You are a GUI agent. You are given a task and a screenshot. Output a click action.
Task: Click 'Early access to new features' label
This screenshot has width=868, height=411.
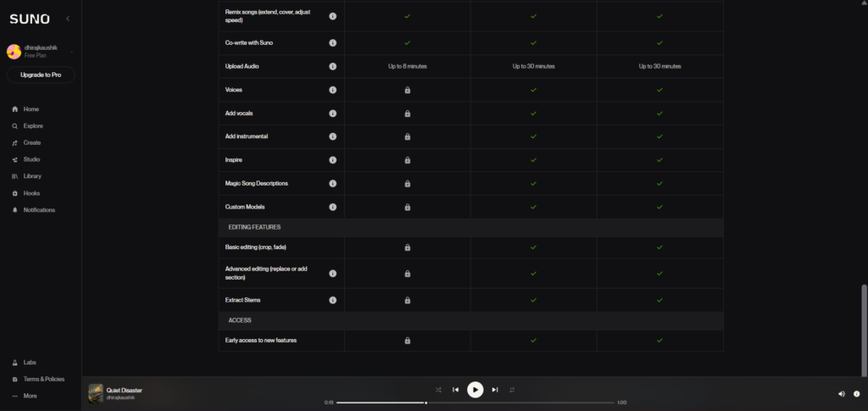261,340
